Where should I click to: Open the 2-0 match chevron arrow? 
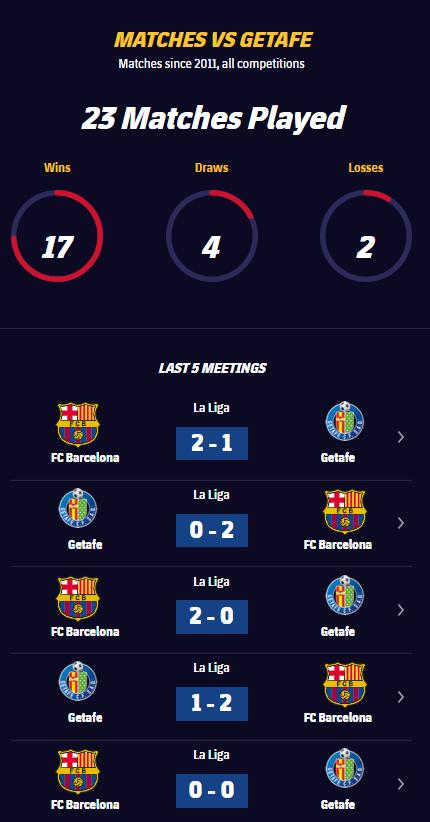401,610
